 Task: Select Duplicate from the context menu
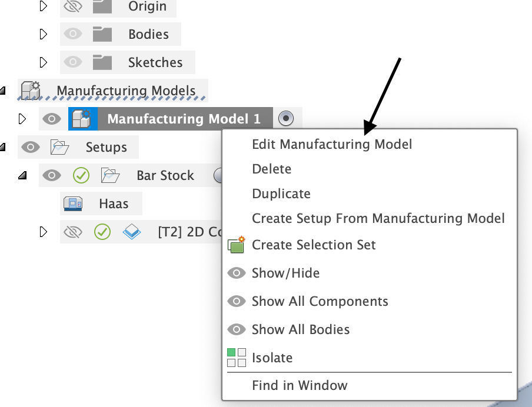click(x=282, y=194)
